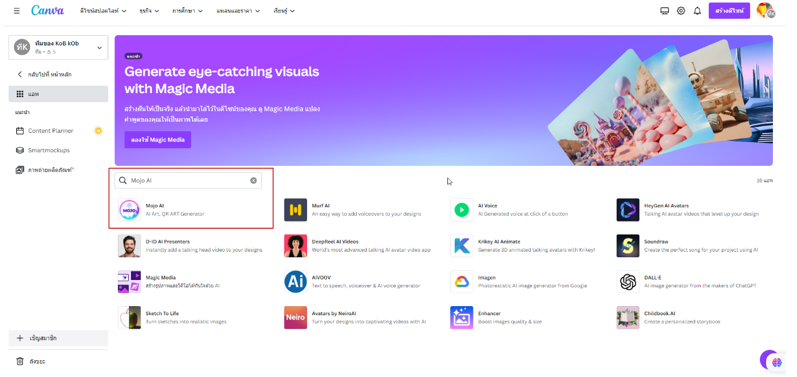Open the Childbook.AI app icon
This screenshot has height=377, width=797.
(628, 318)
